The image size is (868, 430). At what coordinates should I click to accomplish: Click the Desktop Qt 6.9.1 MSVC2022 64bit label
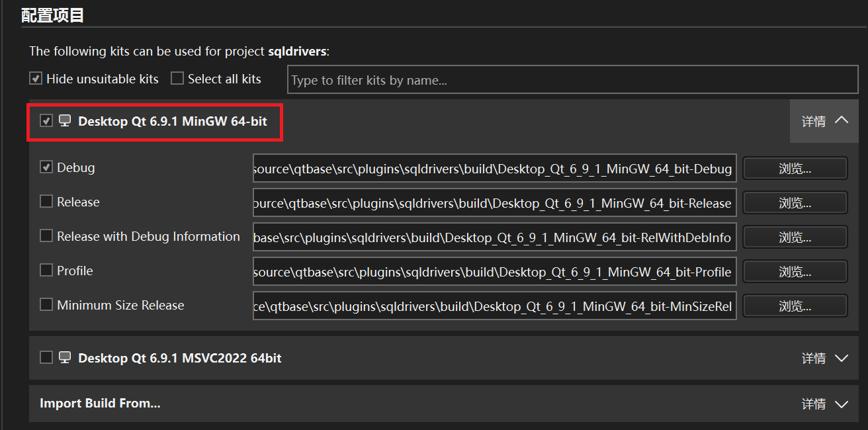(x=180, y=358)
